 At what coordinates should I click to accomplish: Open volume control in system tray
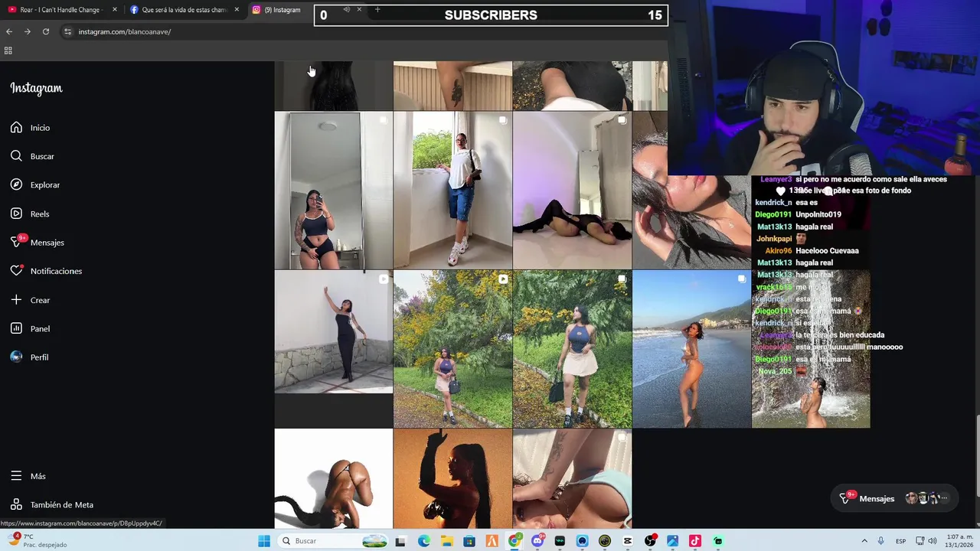coord(934,541)
